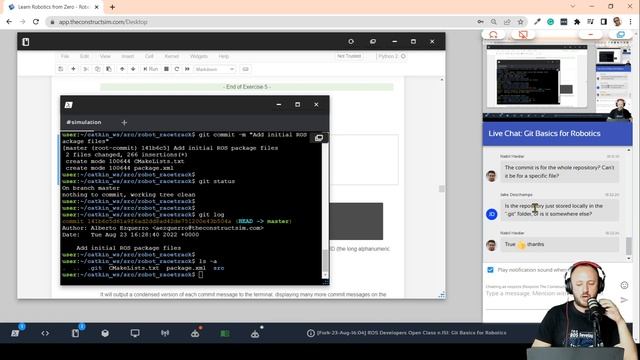Image resolution: width=640 pixels, height=360 pixels.
Task: Click the live stream video thumbnail
Action: click(x=557, y=81)
